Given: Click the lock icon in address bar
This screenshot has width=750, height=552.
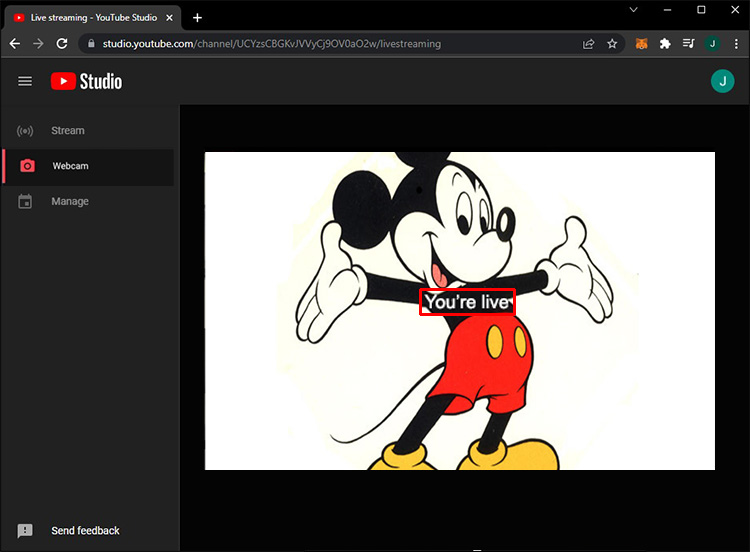Looking at the screenshot, I should pyautogui.click(x=91, y=44).
